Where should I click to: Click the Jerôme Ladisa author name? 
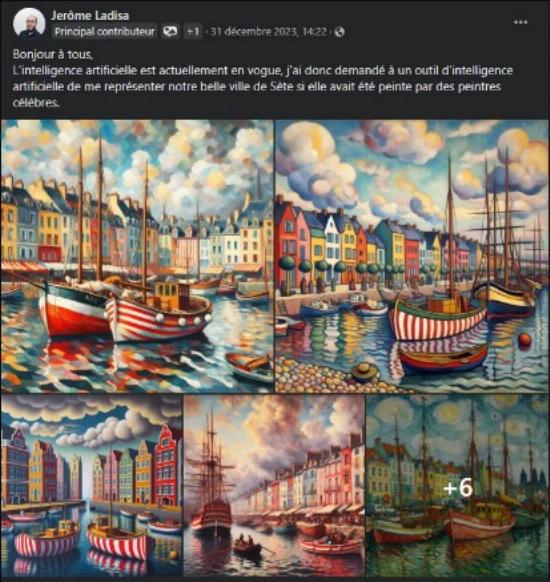coord(90,16)
